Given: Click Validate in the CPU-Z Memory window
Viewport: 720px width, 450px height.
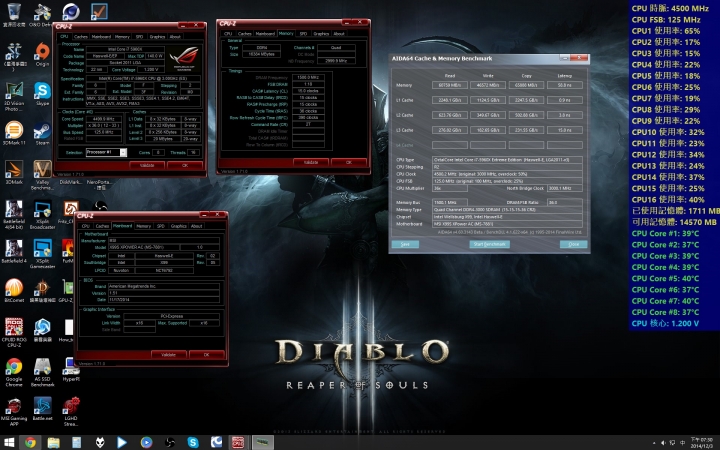Looking at the screenshot, I should tap(311, 162).
